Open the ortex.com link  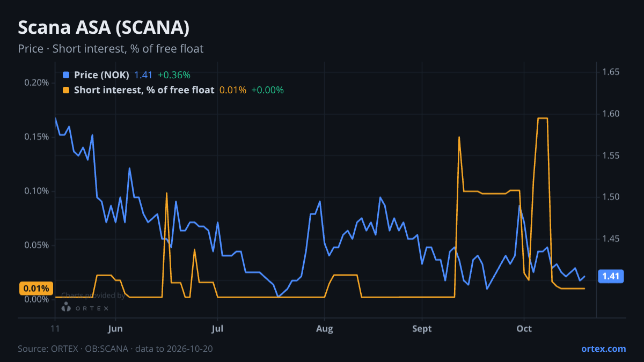click(x=604, y=349)
